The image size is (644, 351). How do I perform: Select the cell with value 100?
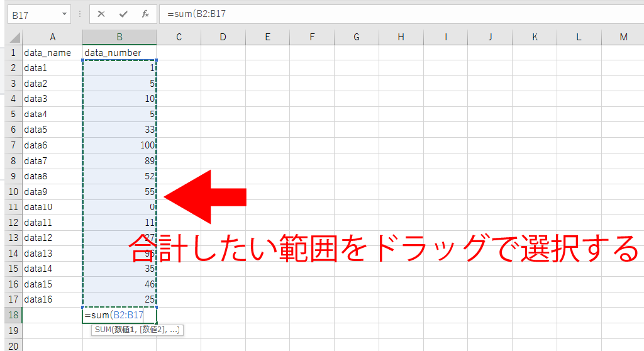tap(119, 145)
